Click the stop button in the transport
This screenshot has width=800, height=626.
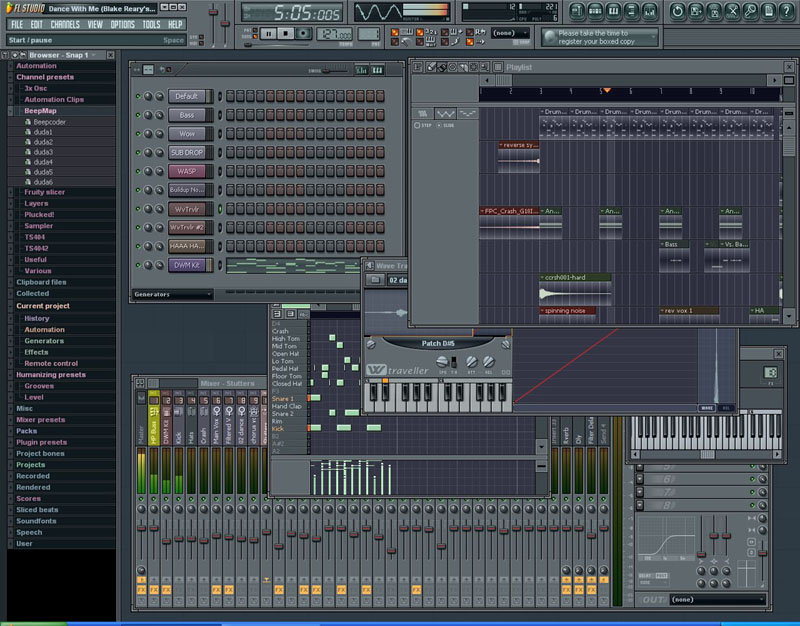click(285, 34)
